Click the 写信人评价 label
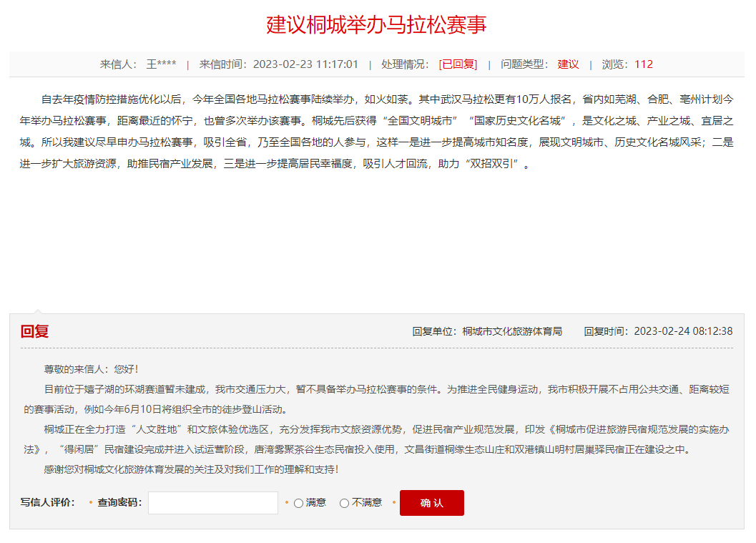Viewport: 756px width, 543px height. pos(48,502)
